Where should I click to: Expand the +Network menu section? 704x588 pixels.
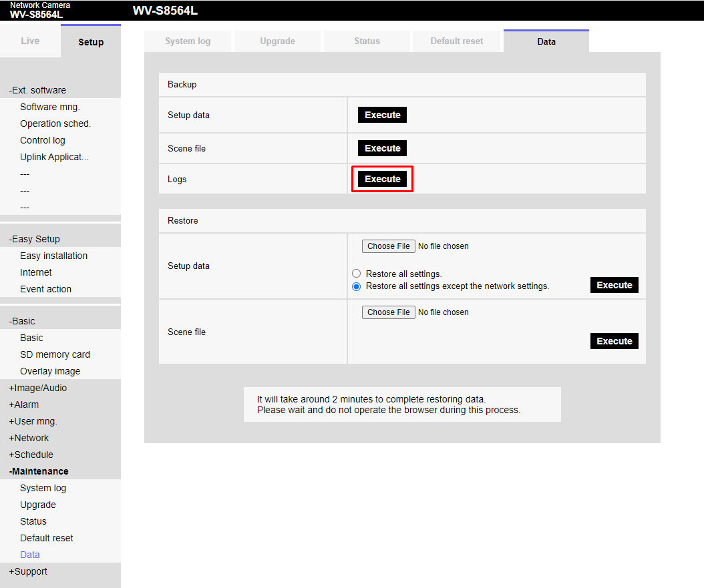click(29, 438)
